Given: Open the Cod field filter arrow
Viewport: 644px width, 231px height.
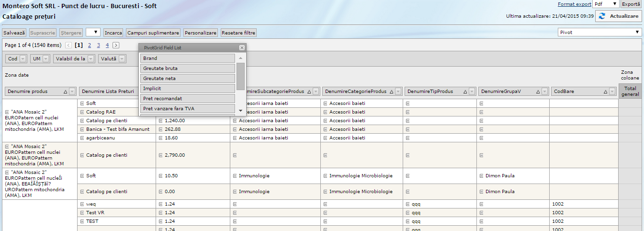Looking at the screenshot, I should coord(23,59).
